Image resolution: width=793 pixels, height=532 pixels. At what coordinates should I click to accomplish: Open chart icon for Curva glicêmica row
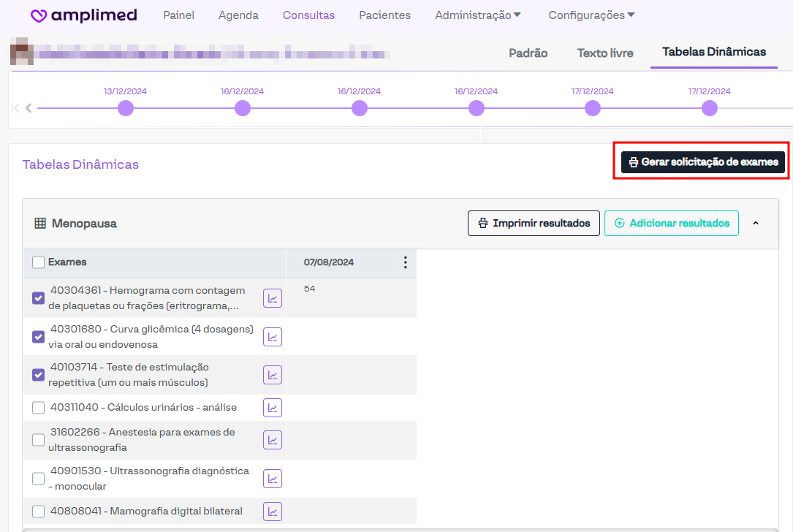click(273, 337)
